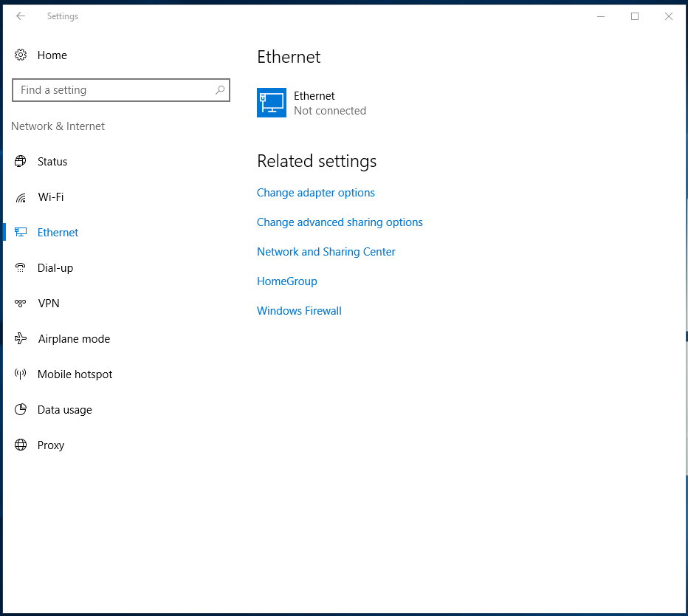Click the Airplane mode icon
The image size is (688, 616).
pos(21,338)
